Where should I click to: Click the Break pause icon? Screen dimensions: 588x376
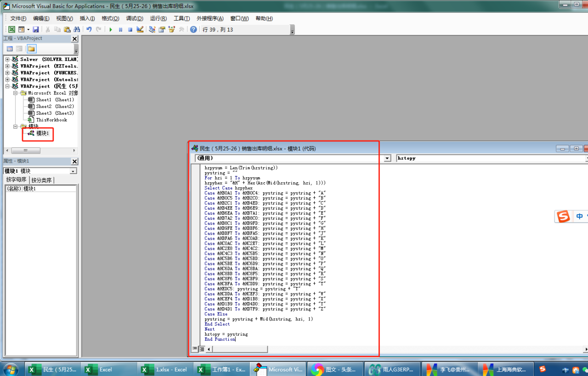(x=120, y=29)
